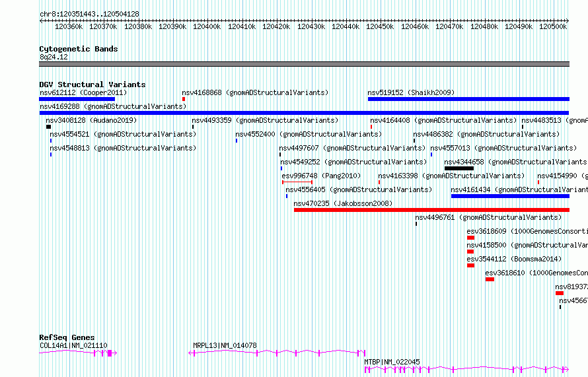This screenshot has height=377, width=588.
Task: Open the nsv4169288 gnomAD variant label
Action: (113, 106)
